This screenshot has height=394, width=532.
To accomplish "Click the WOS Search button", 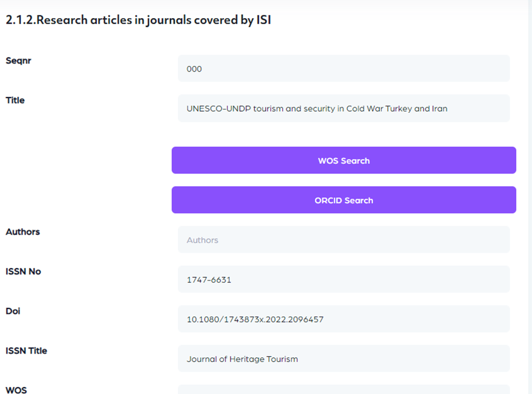I will (x=343, y=161).
